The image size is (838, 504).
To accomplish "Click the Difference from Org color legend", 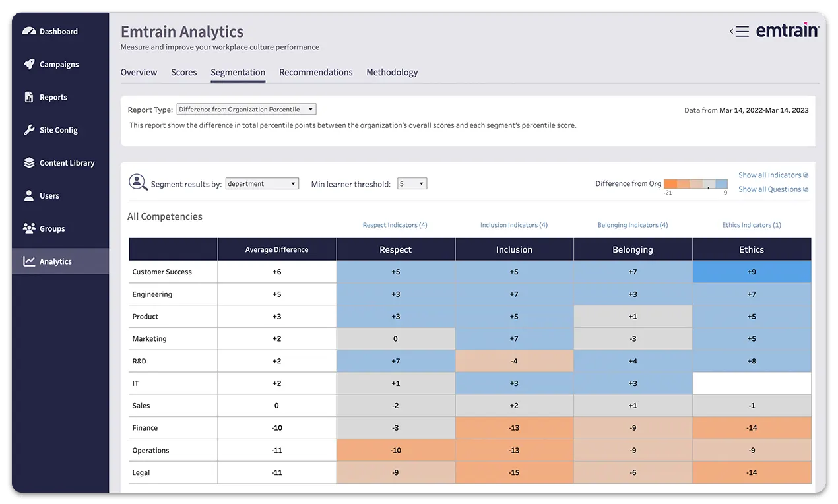I will 695,185.
